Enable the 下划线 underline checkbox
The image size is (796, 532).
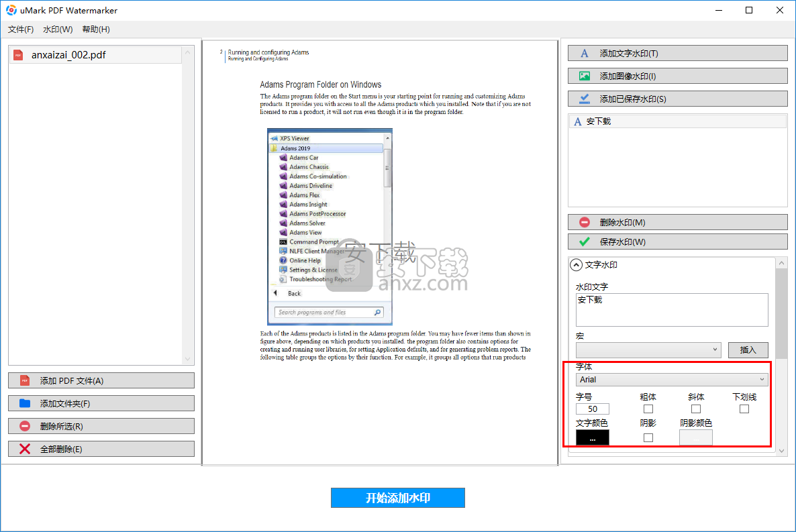tap(744, 409)
